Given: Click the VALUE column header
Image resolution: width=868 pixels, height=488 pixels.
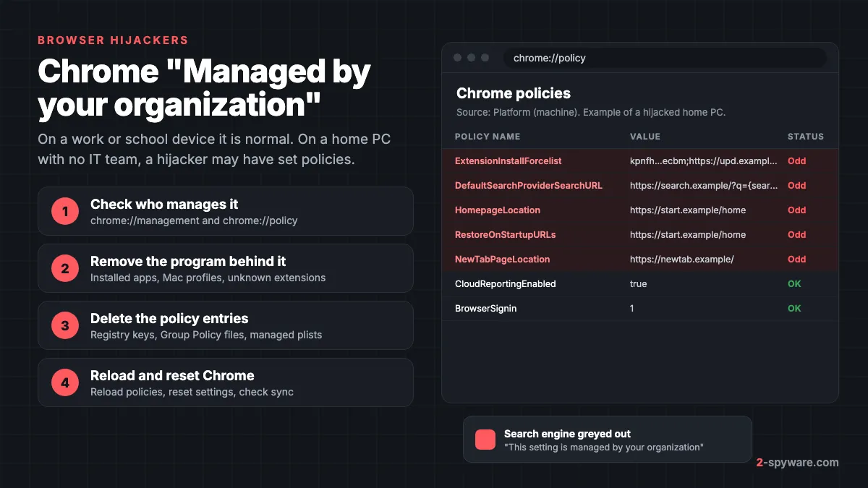Looking at the screenshot, I should click(x=645, y=136).
